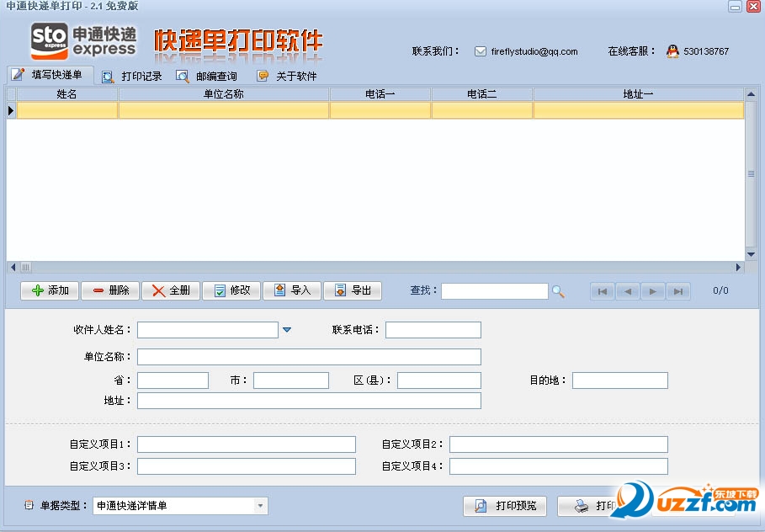The width and height of the screenshot is (765, 532).
Task: Click the 目的地 input field
Action: click(620, 380)
